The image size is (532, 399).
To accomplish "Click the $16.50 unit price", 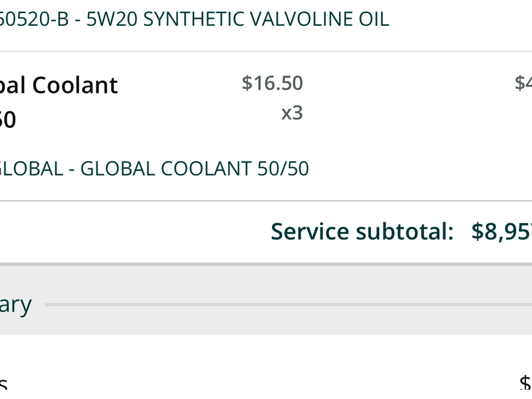I will 272,83.
